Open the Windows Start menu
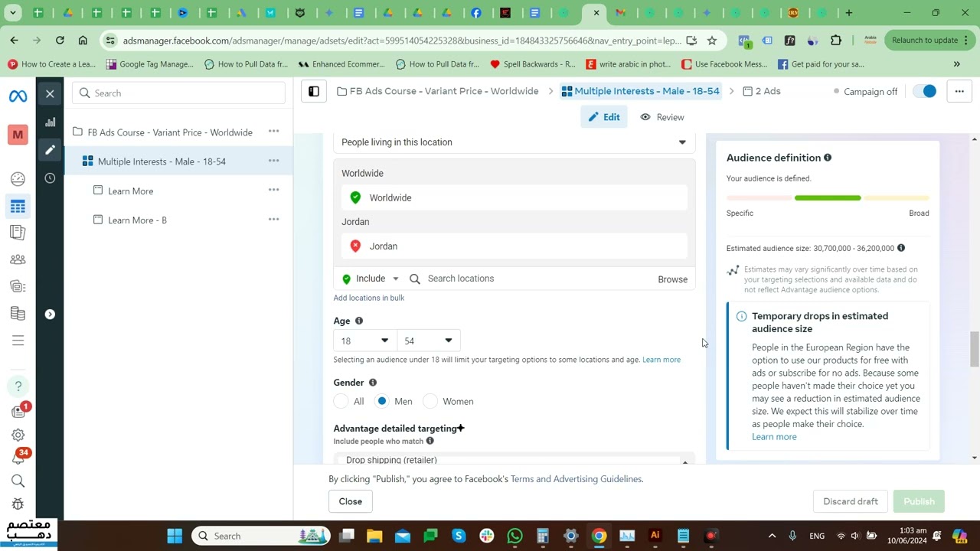980x551 pixels. coord(175,536)
